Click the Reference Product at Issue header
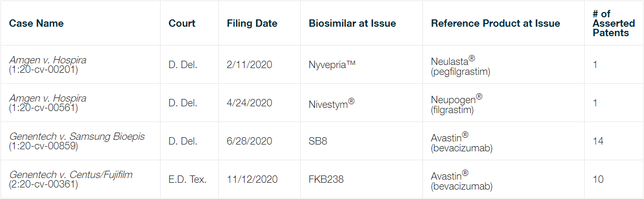The image size is (644, 199). 495,24
